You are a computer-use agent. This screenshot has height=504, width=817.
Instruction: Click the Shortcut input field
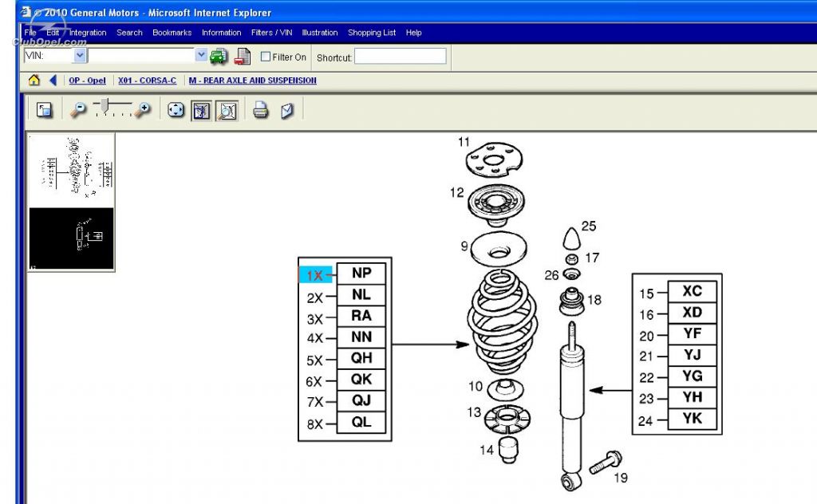401,57
